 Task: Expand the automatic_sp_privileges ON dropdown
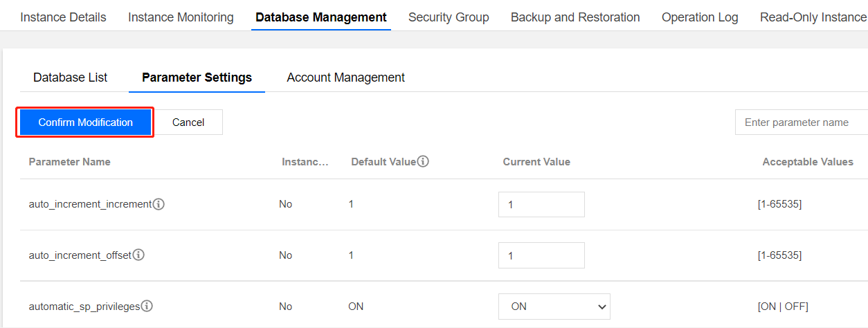click(x=554, y=307)
